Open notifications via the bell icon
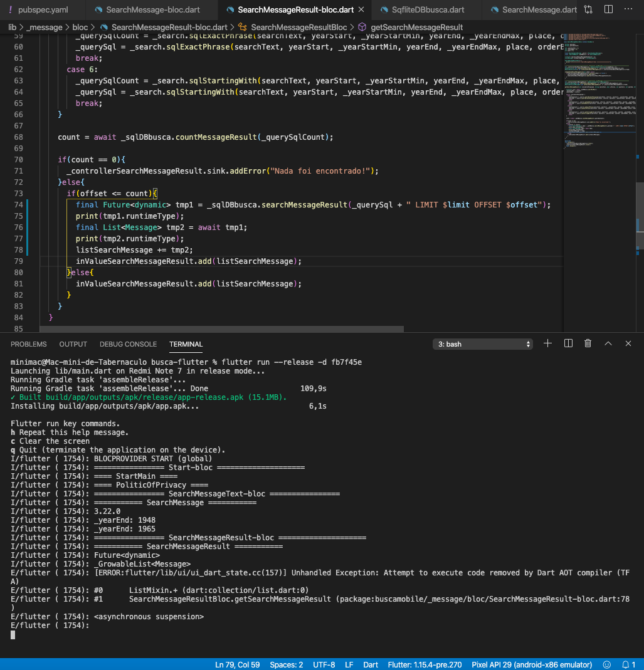 [x=625, y=664]
